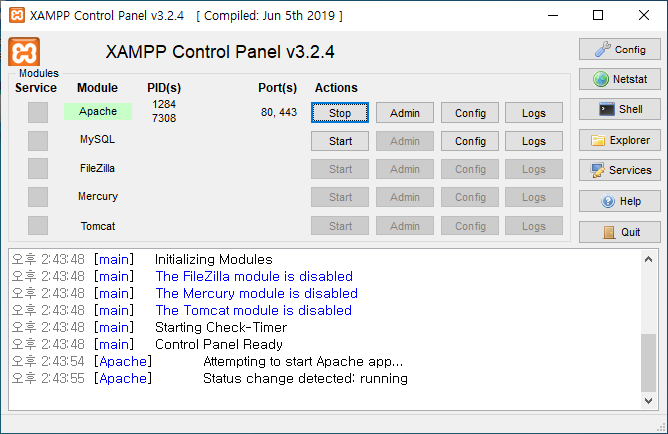
Task: Start the MySQL module
Action: coord(340,141)
